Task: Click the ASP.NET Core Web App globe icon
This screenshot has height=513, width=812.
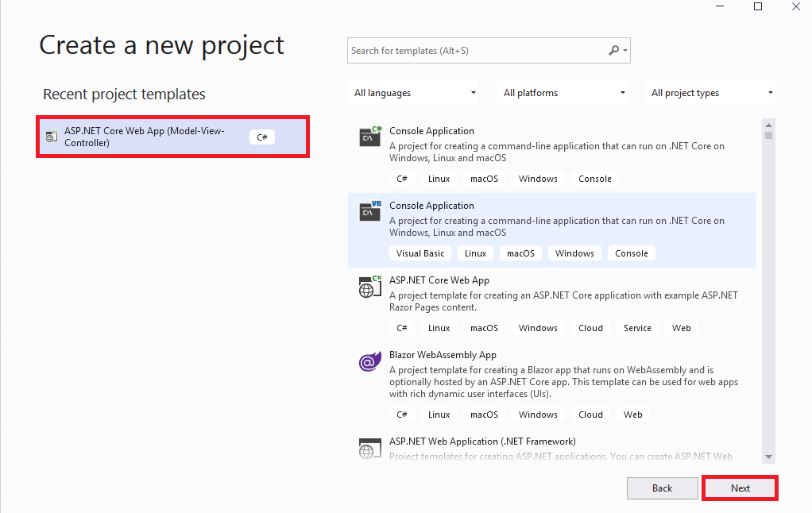Action: [369, 287]
